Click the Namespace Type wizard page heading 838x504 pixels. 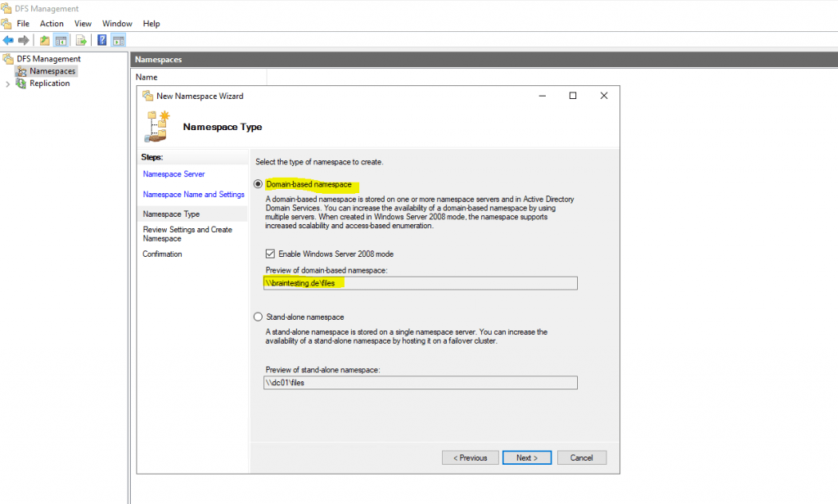pyautogui.click(x=223, y=127)
